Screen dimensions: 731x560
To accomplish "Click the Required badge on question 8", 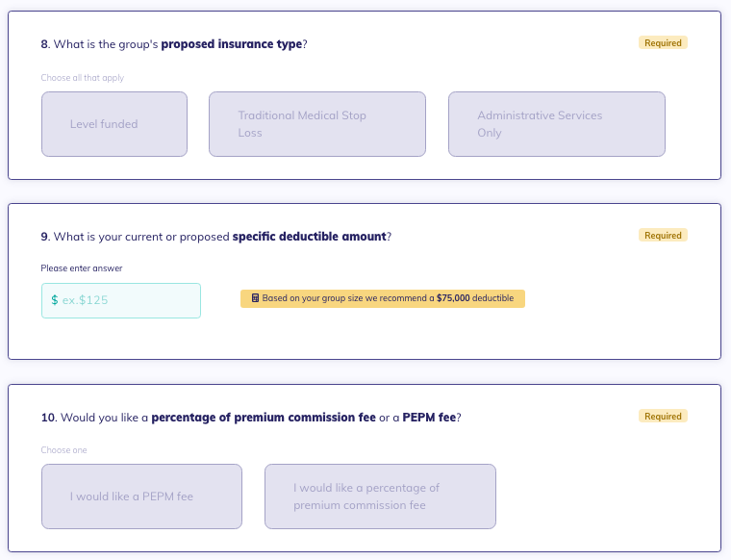I will tap(663, 43).
